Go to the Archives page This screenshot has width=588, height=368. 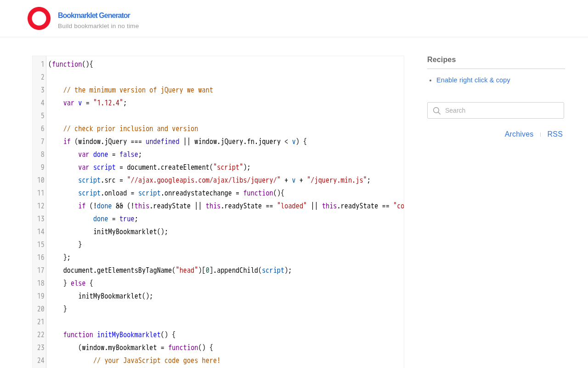tap(519, 134)
